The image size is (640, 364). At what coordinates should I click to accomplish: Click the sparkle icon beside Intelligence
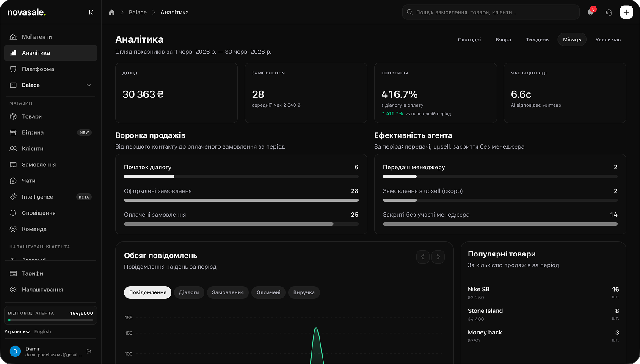(x=13, y=197)
